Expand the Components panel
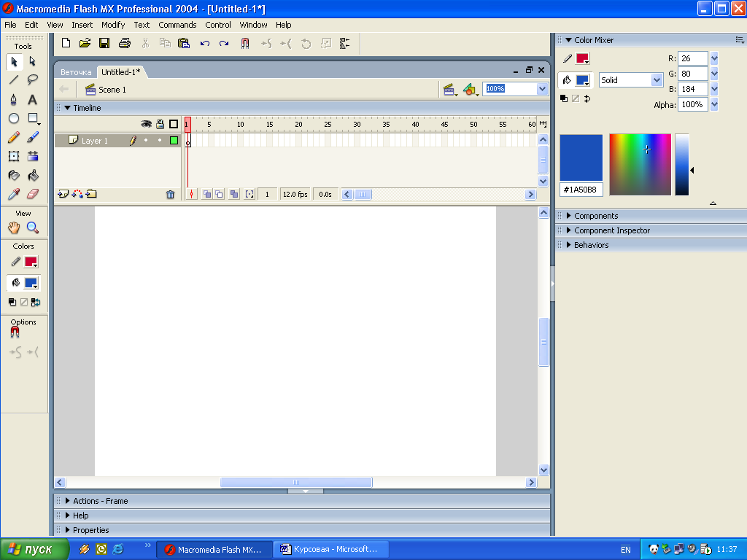The width and height of the screenshot is (747, 560). coord(568,216)
